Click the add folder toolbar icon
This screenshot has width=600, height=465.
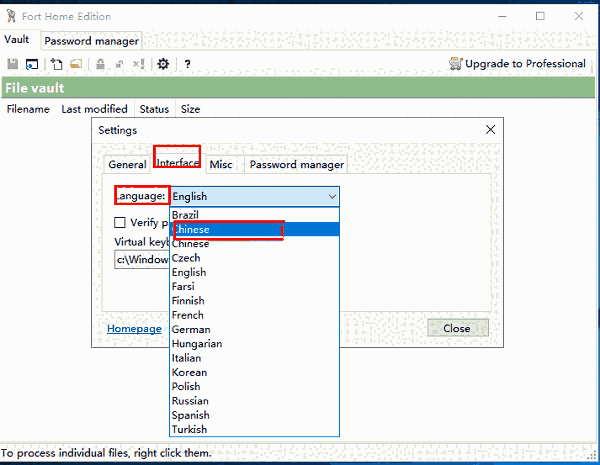[75, 64]
